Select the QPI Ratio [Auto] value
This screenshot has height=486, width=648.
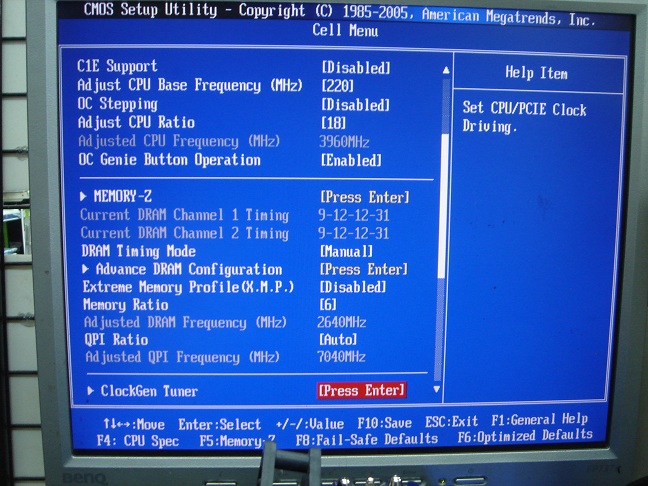338,340
